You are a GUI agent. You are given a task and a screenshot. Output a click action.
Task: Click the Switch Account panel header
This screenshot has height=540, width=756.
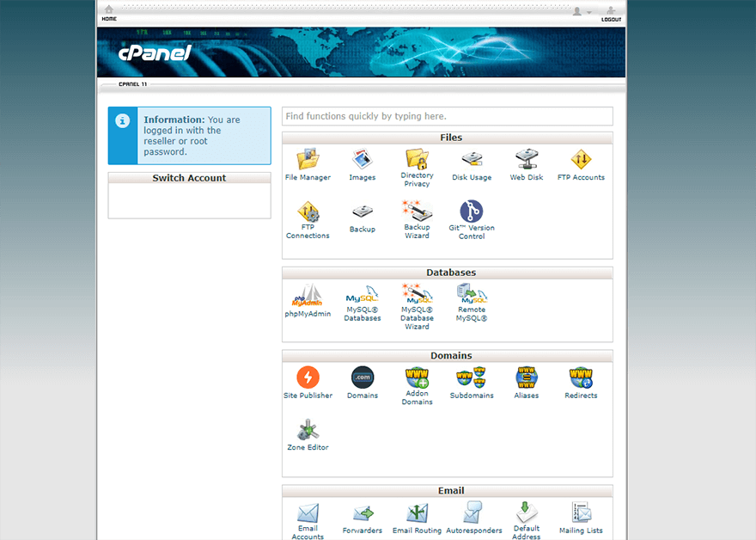pyautogui.click(x=190, y=178)
